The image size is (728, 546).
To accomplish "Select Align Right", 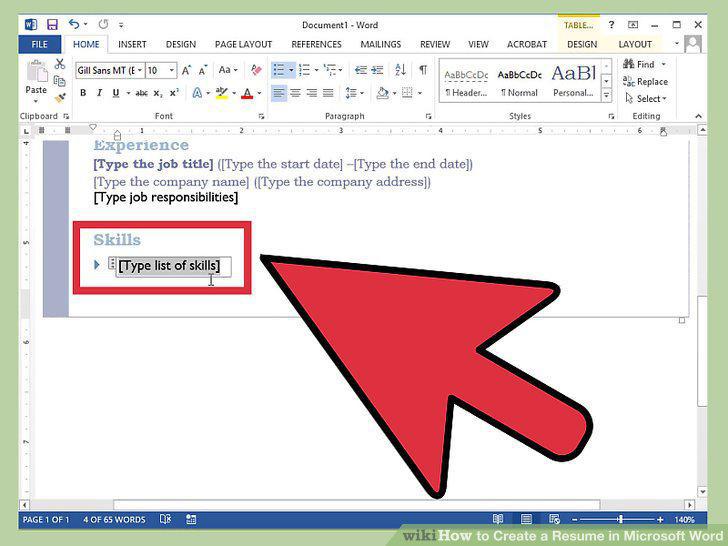I will tap(312, 93).
